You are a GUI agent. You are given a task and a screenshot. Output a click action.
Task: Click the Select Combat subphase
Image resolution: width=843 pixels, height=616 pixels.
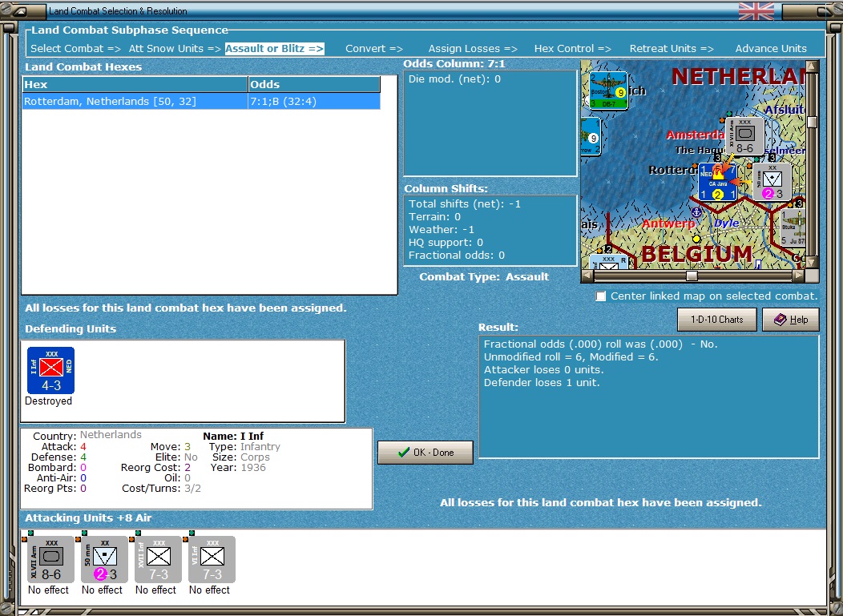pos(76,48)
